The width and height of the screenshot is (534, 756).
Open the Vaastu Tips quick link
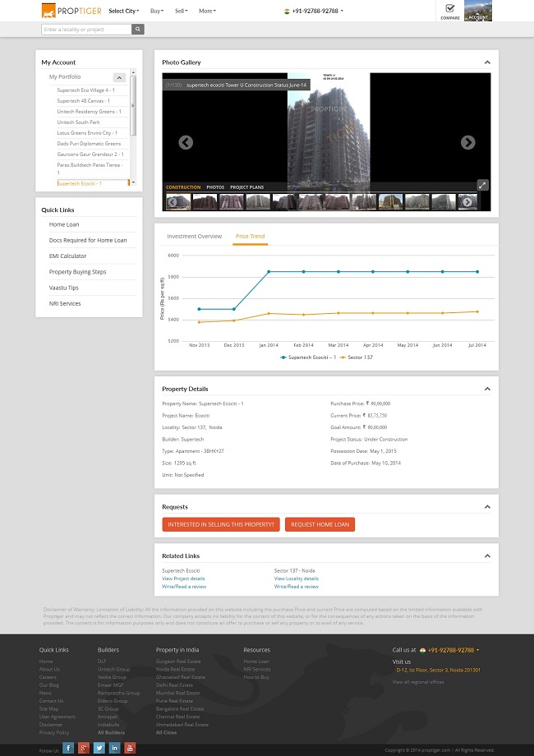tap(63, 288)
